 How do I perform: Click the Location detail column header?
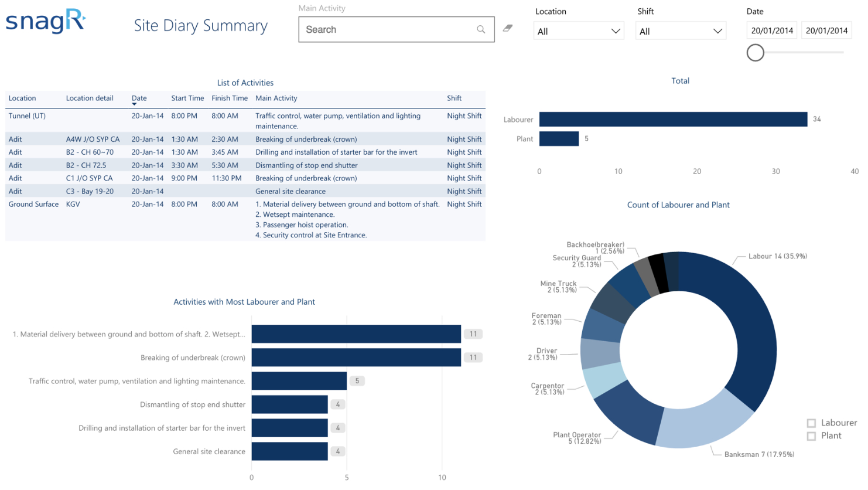pos(90,98)
